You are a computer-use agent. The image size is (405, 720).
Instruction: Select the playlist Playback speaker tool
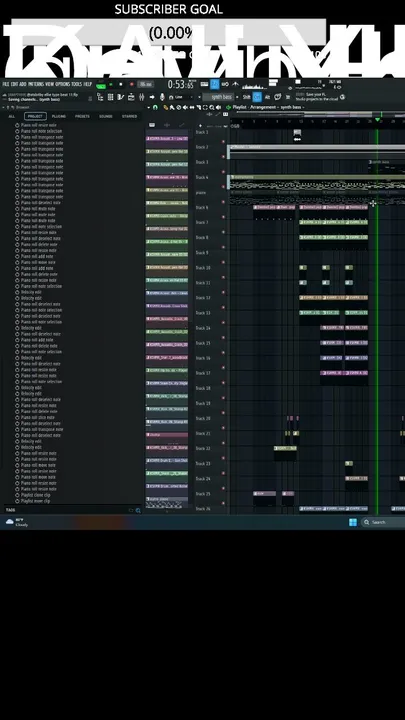218,107
